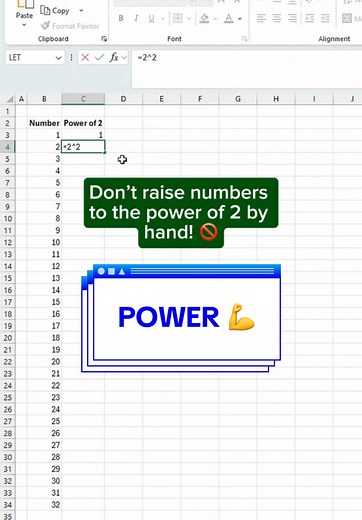Toggle Italic formatting
362x520 pixels.
point(136,18)
